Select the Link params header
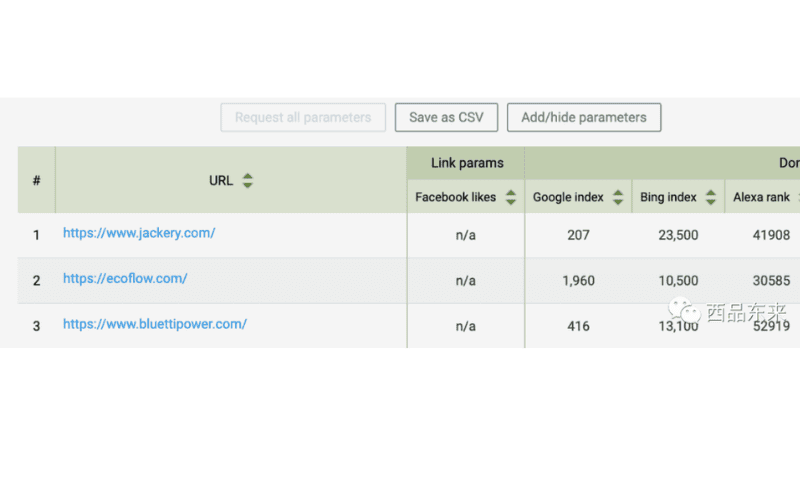Viewport: 800px width, 500px height. click(467, 163)
